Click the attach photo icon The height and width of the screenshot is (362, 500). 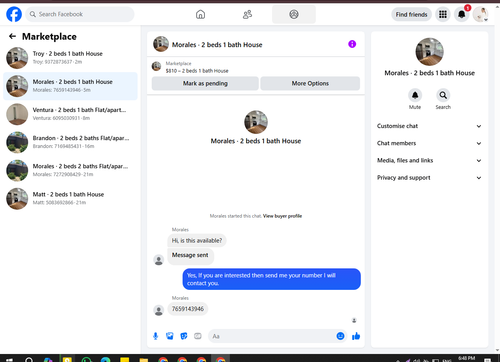(170, 336)
